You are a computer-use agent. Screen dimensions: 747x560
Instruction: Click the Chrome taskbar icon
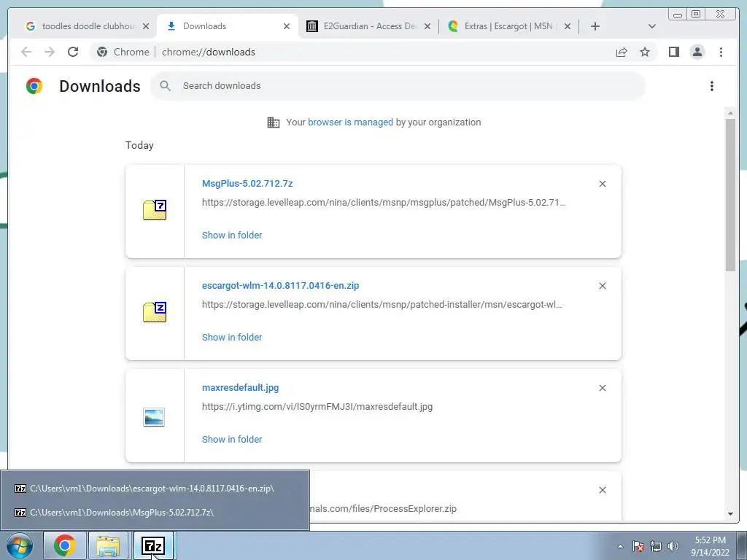pyautogui.click(x=65, y=545)
